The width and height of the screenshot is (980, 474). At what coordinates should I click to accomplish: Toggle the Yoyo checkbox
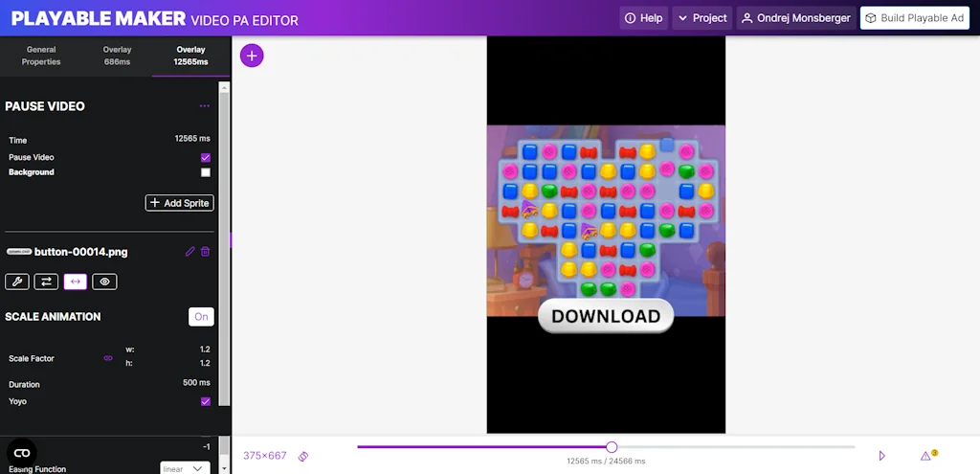click(206, 401)
